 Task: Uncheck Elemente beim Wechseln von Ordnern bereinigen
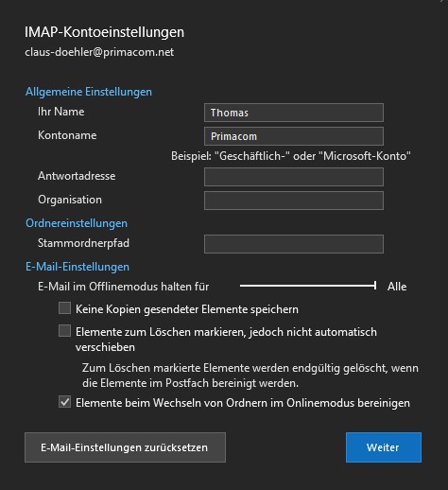[x=64, y=402]
